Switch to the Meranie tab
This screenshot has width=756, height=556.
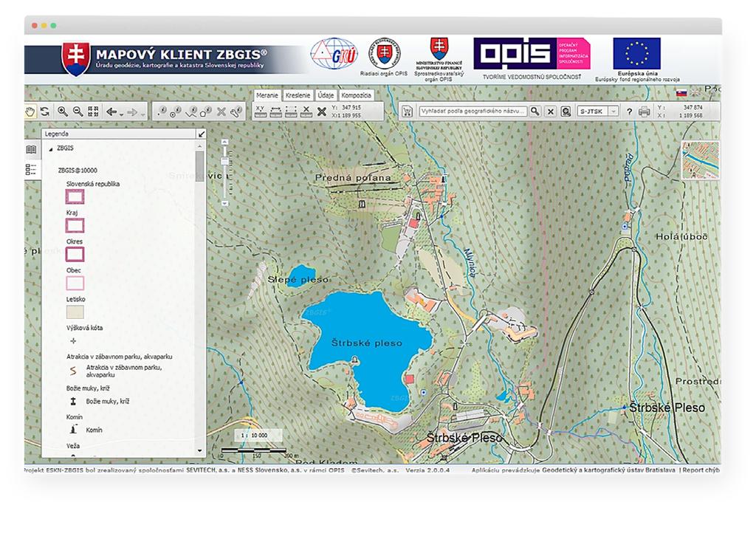point(267,95)
